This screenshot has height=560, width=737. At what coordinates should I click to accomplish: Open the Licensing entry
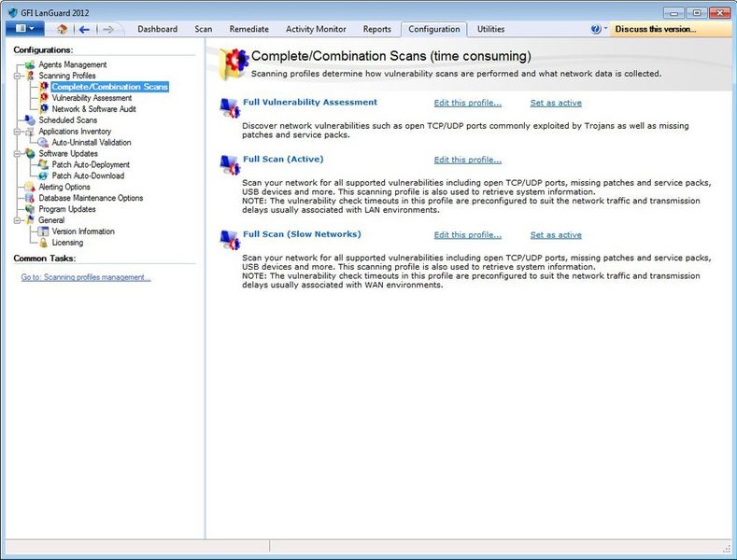67,243
